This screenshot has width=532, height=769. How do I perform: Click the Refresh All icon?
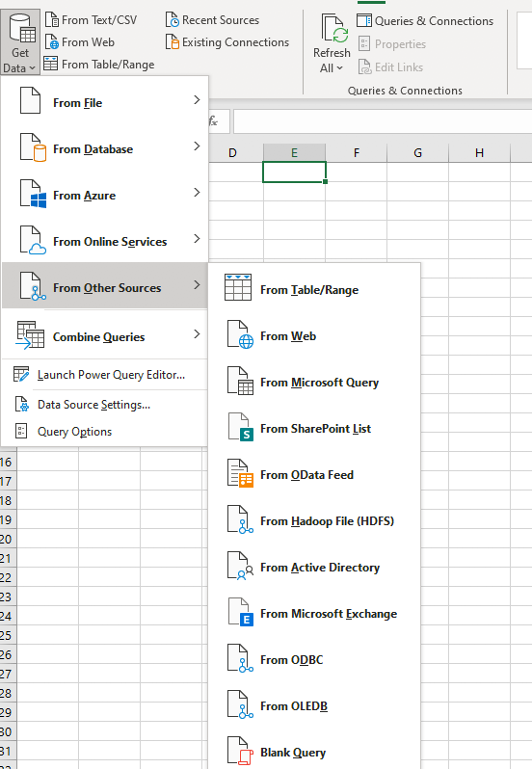click(x=334, y=29)
